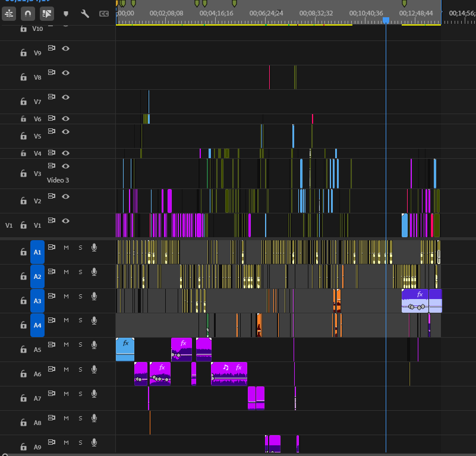Toggle Insert and overwrite sequences as nests
The image size is (476, 456).
point(9,14)
